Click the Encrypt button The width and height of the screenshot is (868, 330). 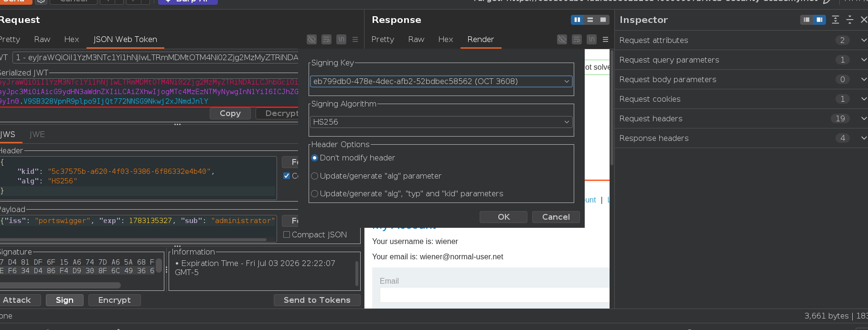pyautogui.click(x=115, y=300)
